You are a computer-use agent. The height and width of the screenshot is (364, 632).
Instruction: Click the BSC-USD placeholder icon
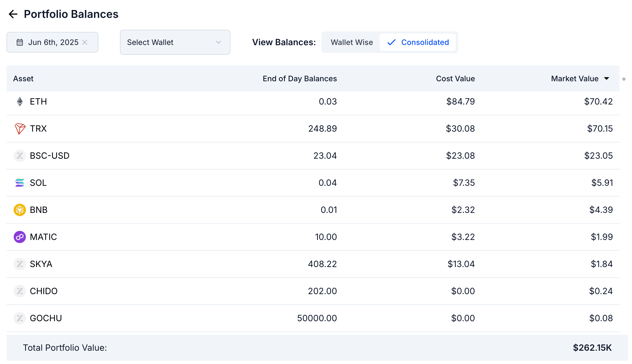tap(20, 156)
